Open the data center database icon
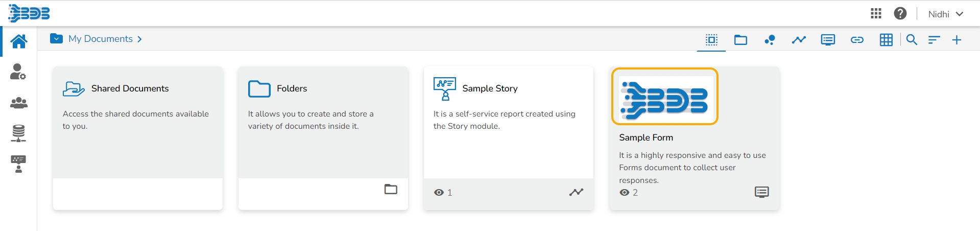This screenshot has width=980, height=231. [18, 133]
